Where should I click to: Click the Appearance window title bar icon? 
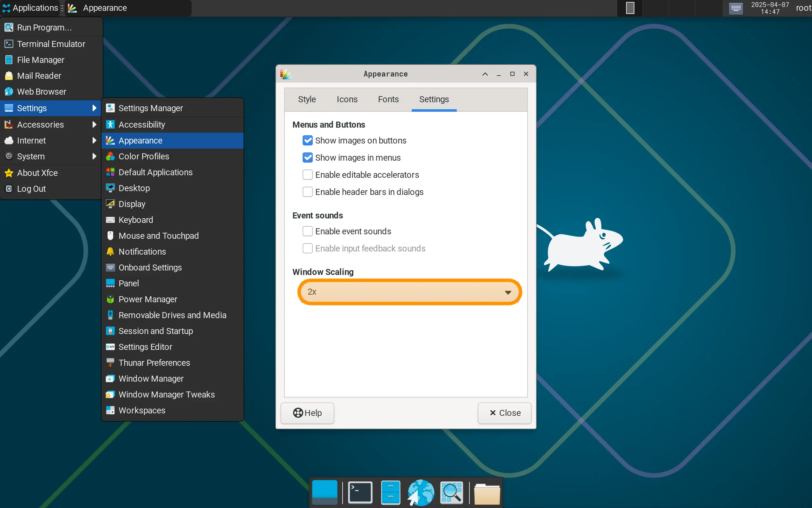(x=285, y=74)
